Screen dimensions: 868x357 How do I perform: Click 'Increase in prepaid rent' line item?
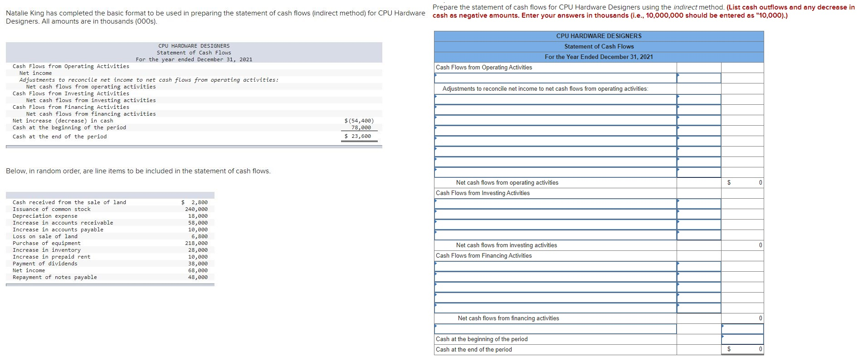[x=52, y=257]
